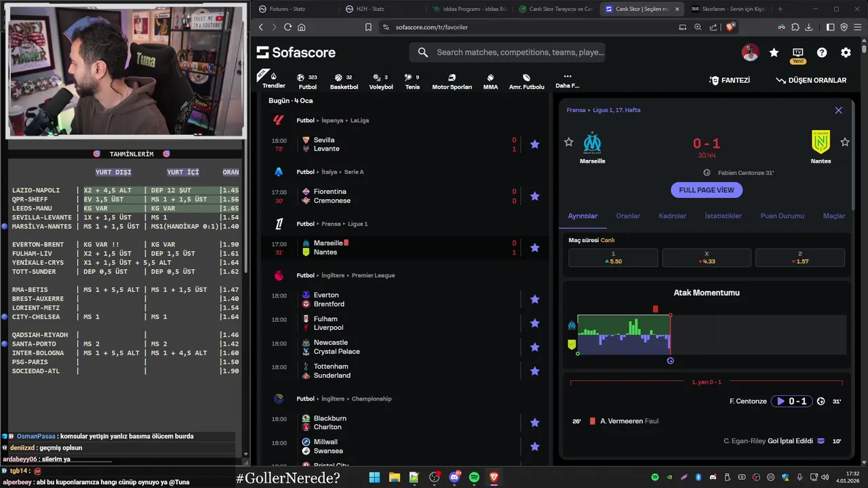Open the favorites star in Sofascore header
Image resolution: width=868 pixels, height=488 pixels.
774,52
